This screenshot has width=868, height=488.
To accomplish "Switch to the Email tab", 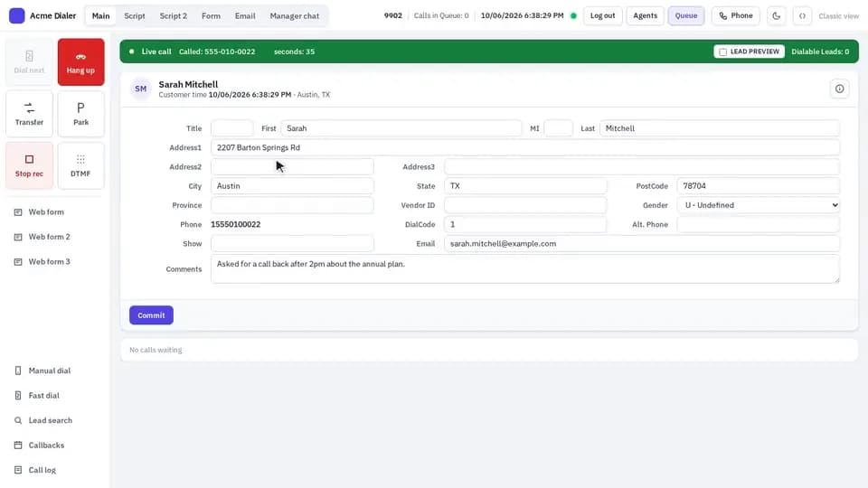I will 245,16.
